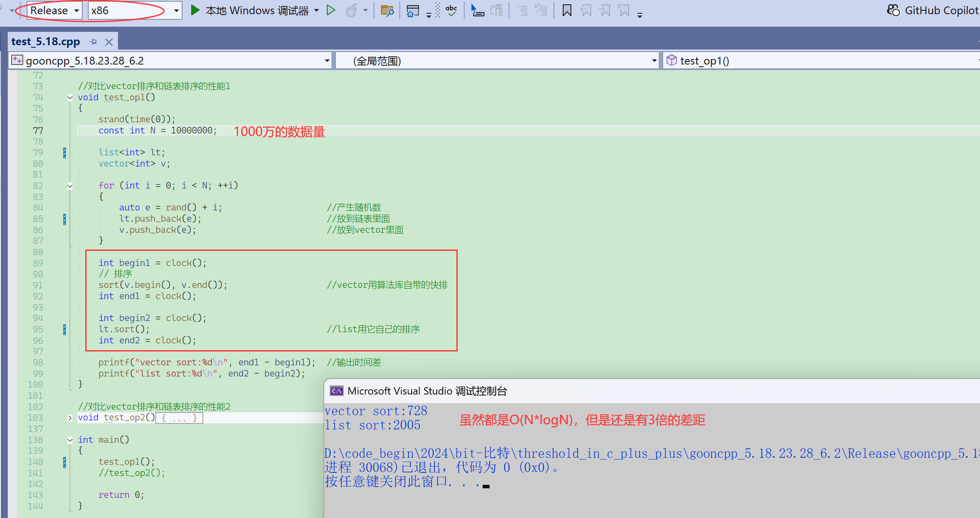Open the Find in Files folder icon
The image size is (980, 518).
(387, 10)
